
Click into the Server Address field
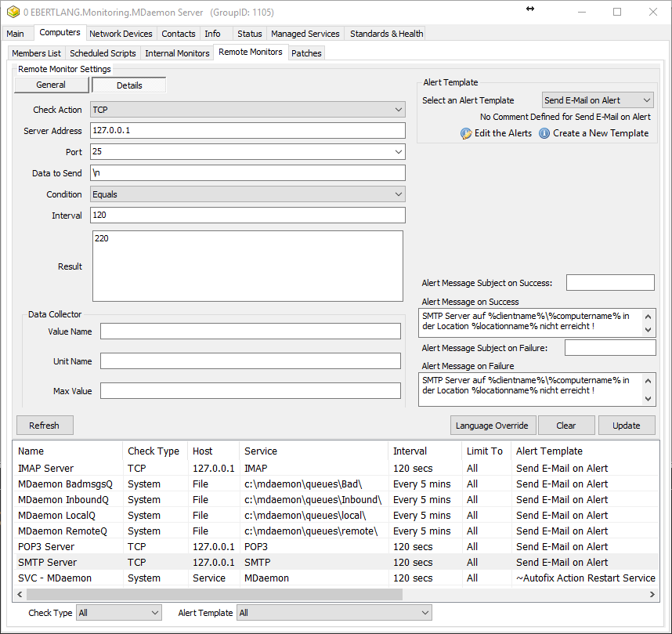pos(247,131)
